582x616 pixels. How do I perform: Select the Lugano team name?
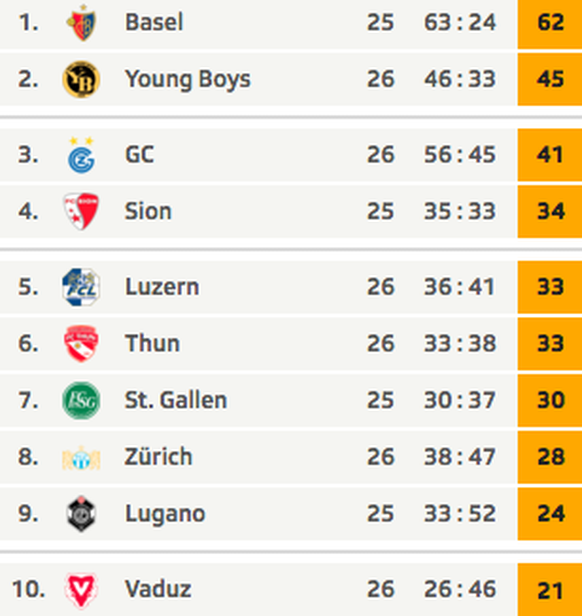[x=165, y=514]
